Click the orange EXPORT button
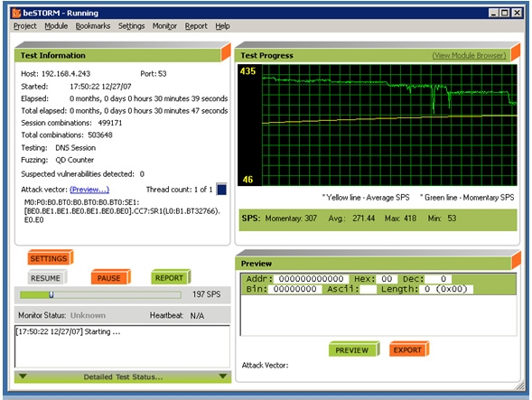 (x=408, y=349)
